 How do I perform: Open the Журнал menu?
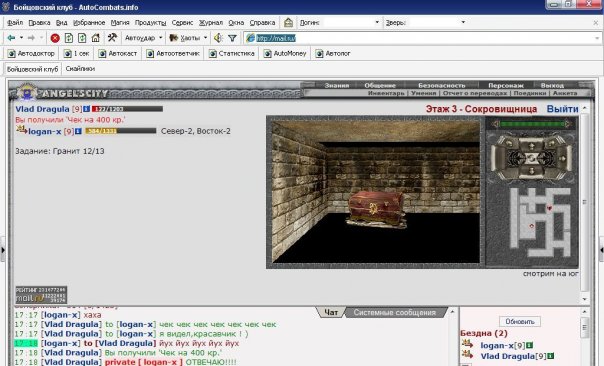point(211,23)
